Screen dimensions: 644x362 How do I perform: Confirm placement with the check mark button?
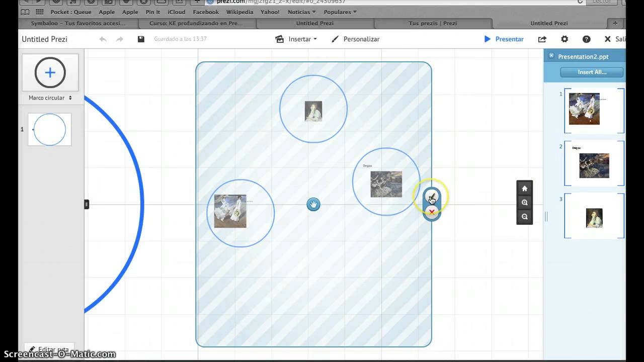click(432, 197)
